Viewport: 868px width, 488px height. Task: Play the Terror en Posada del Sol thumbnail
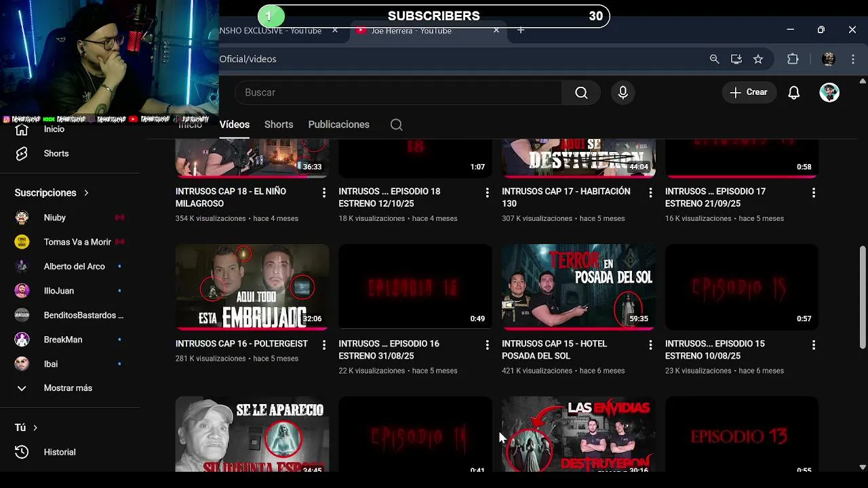578,287
